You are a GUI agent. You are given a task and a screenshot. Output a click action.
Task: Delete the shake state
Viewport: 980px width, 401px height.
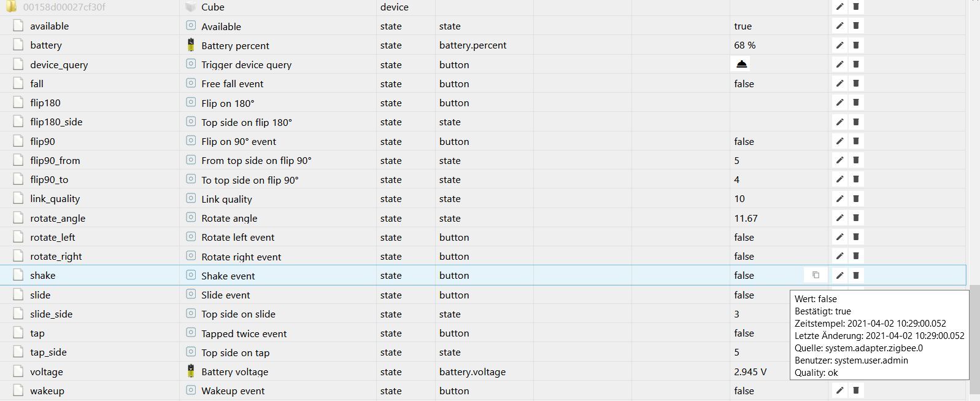point(856,275)
